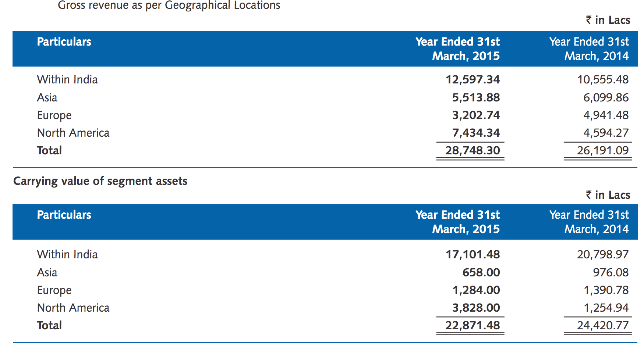Select Europe revenue figure 3,202.74
644x344 pixels.
click(476, 115)
